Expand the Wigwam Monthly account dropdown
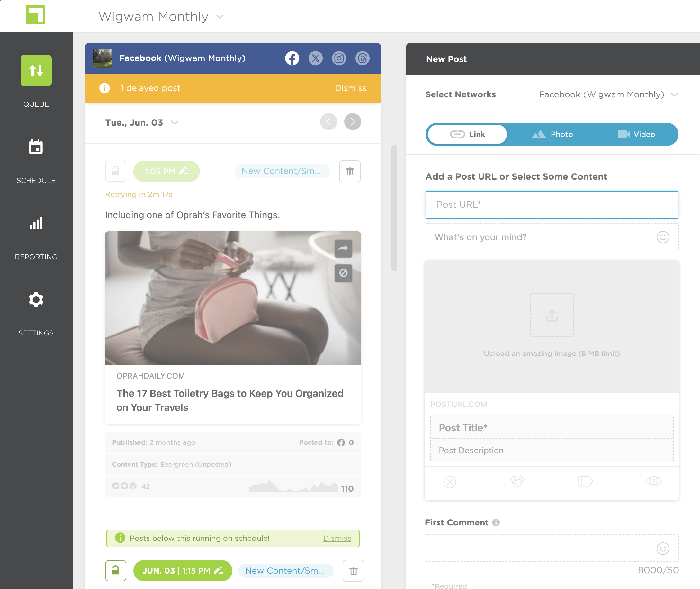The height and width of the screenshot is (589, 700). pyautogui.click(x=220, y=17)
